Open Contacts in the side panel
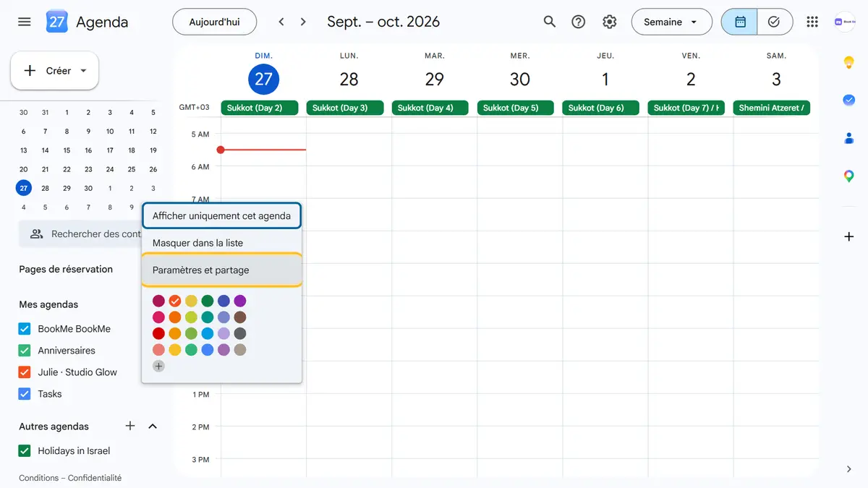 849,138
